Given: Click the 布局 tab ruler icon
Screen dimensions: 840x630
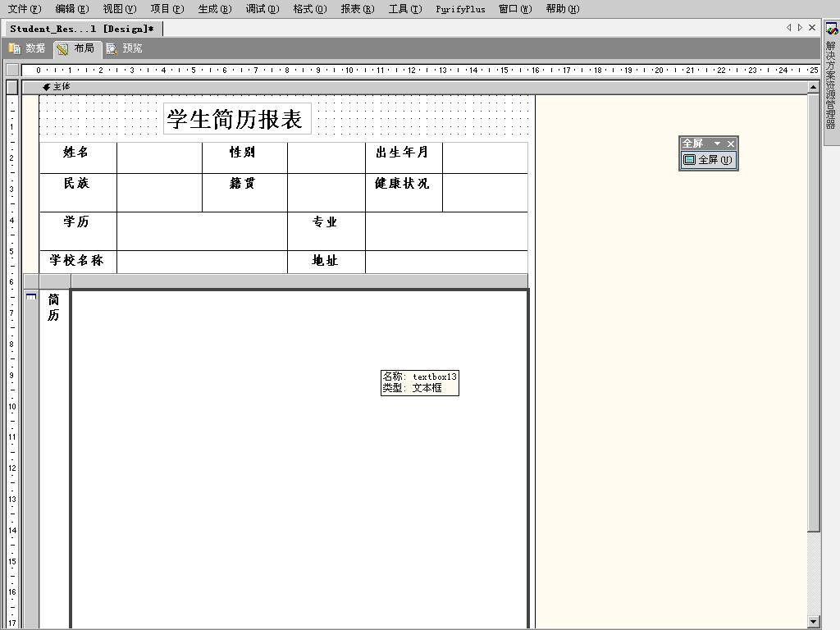Looking at the screenshot, I should point(62,48).
